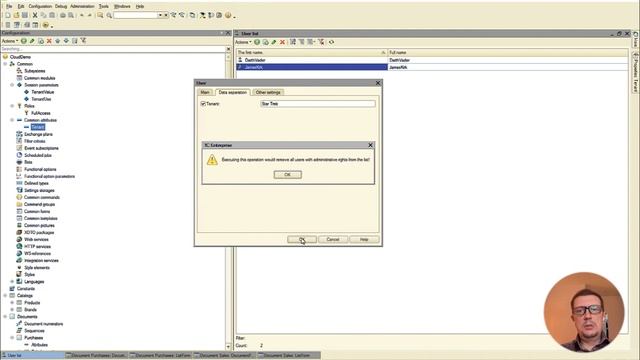Select the JamesKirk user row

432,67
